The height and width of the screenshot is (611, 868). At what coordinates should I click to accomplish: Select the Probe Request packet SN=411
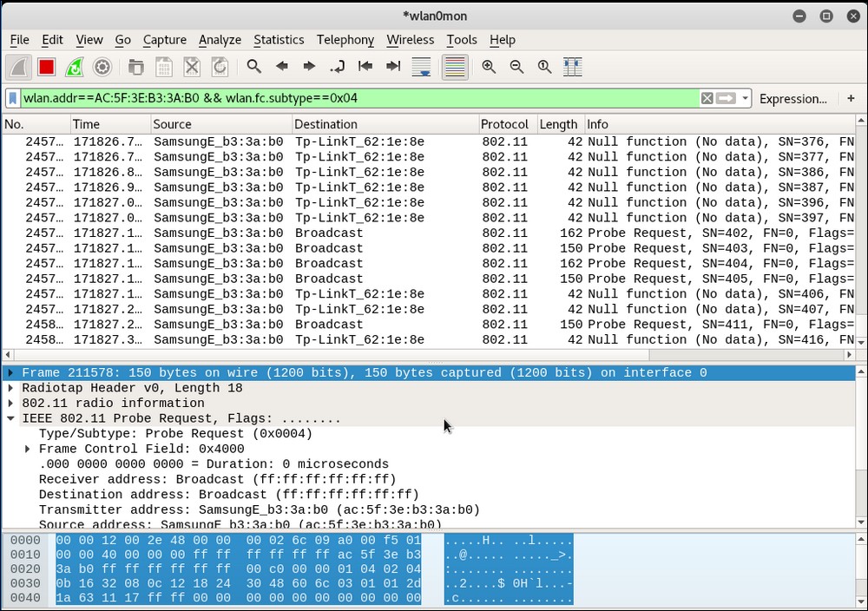tap(429, 325)
